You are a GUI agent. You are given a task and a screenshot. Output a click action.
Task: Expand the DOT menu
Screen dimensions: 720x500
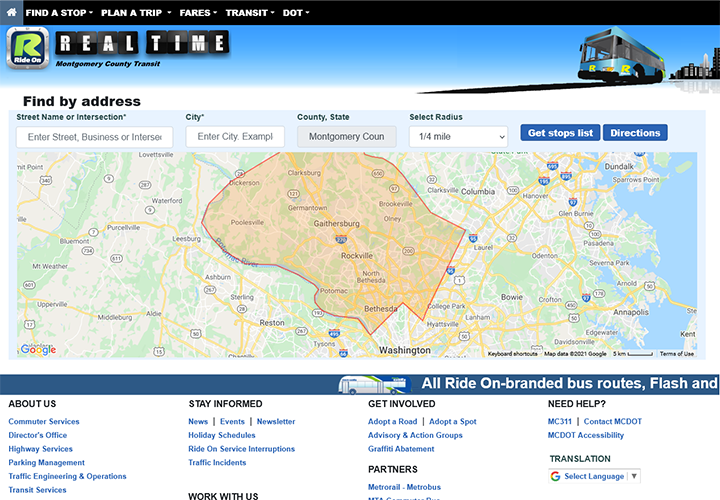click(x=296, y=13)
